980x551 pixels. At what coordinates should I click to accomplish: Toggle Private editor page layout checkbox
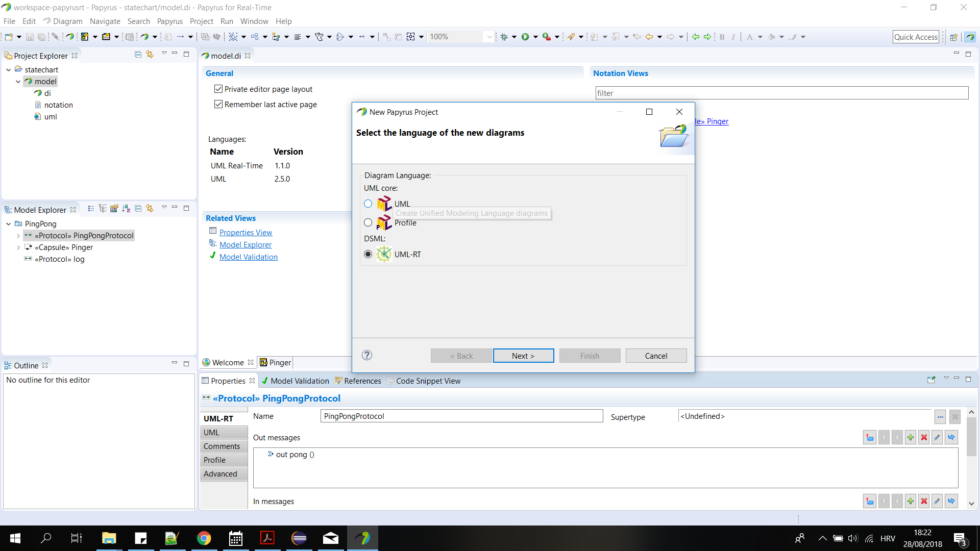(218, 89)
